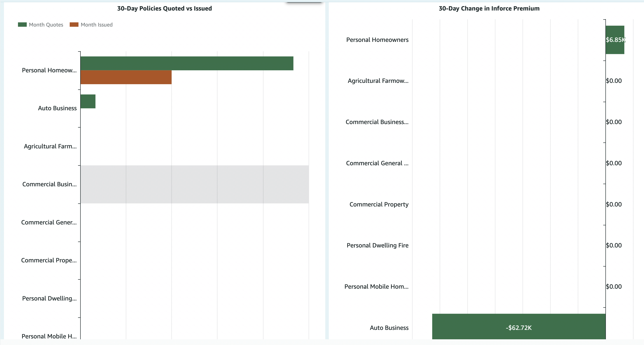Click 30-Day Change in Inforce Premium title
The width and height of the screenshot is (644, 345).
tap(489, 9)
